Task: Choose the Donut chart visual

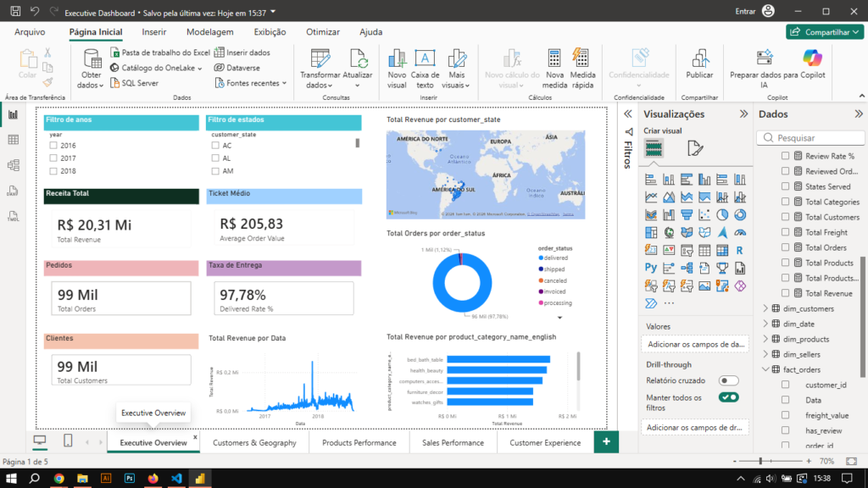Action: (739, 214)
